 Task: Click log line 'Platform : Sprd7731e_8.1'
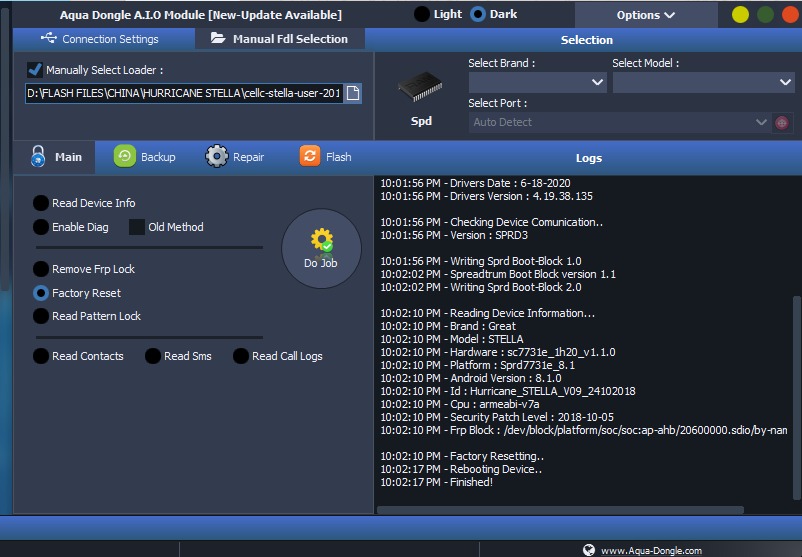click(477, 365)
